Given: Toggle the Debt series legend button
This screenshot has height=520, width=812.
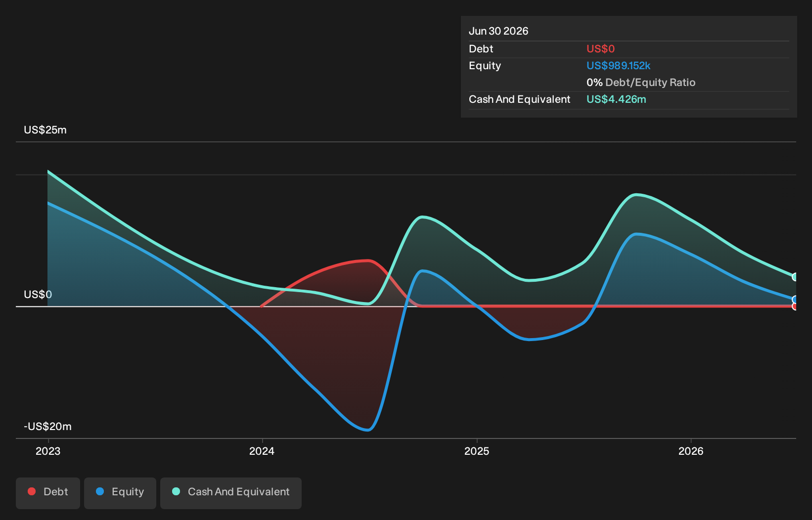Looking at the screenshot, I should [48, 493].
